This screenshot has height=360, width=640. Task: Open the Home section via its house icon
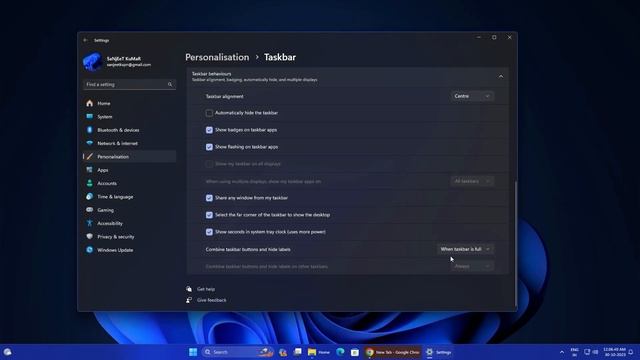89,103
